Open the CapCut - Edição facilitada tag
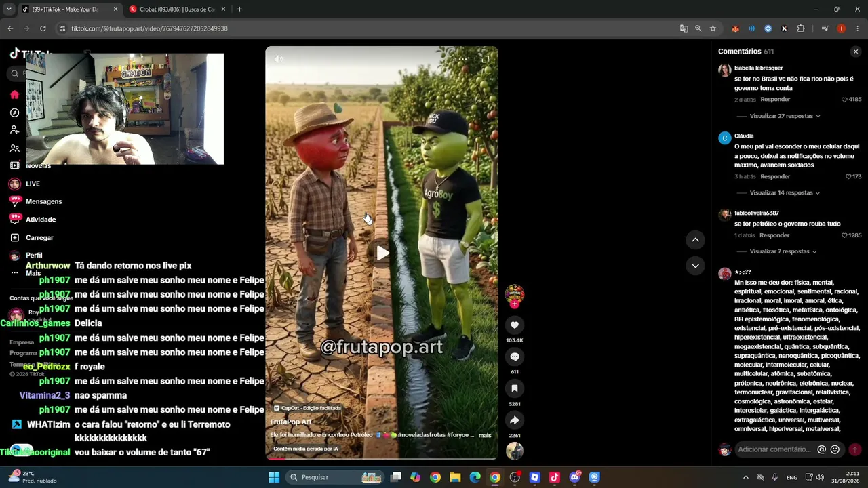Viewport: 868px width, 488px height. point(307,408)
